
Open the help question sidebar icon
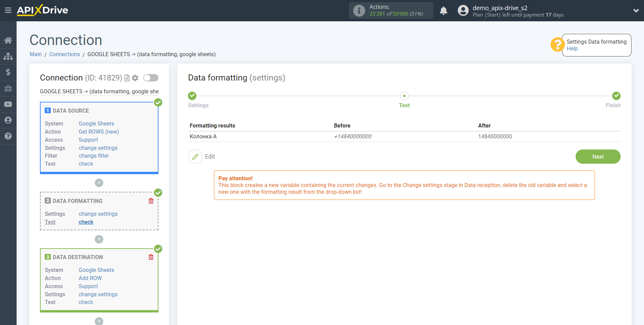[8, 136]
